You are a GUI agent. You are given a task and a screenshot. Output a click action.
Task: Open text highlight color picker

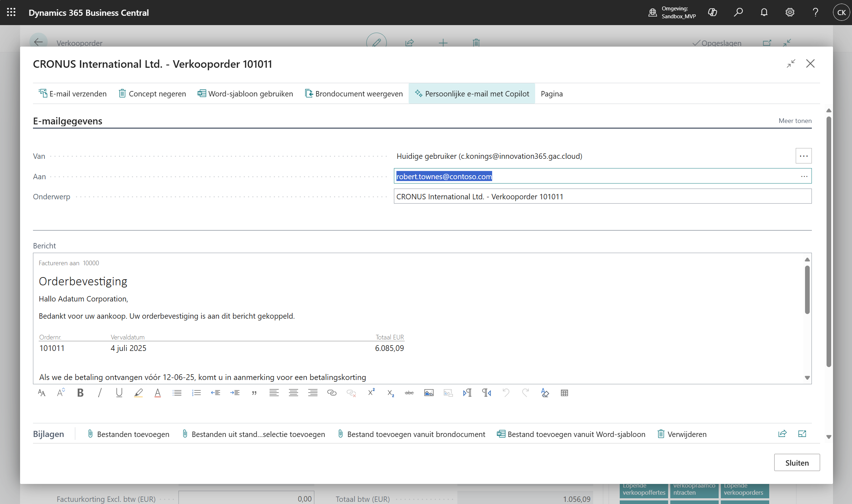(x=138, y=393)
